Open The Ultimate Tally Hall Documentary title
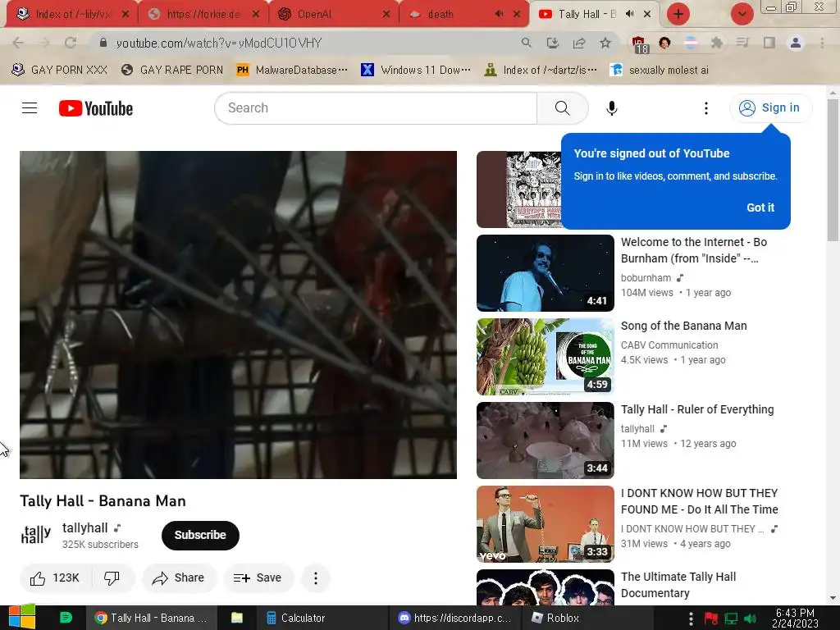The height and width of the screenshot is (630, 840). (x=678, y=585)
